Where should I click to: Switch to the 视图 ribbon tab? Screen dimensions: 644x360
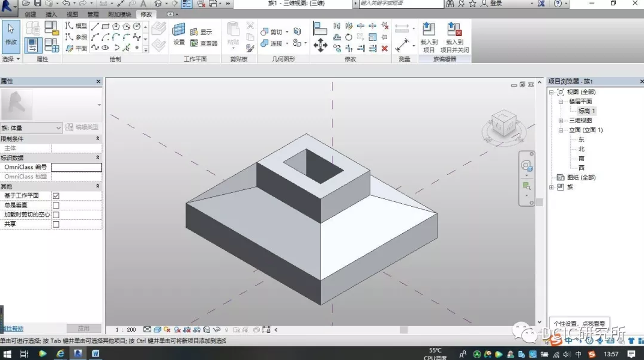click(72, 14)
